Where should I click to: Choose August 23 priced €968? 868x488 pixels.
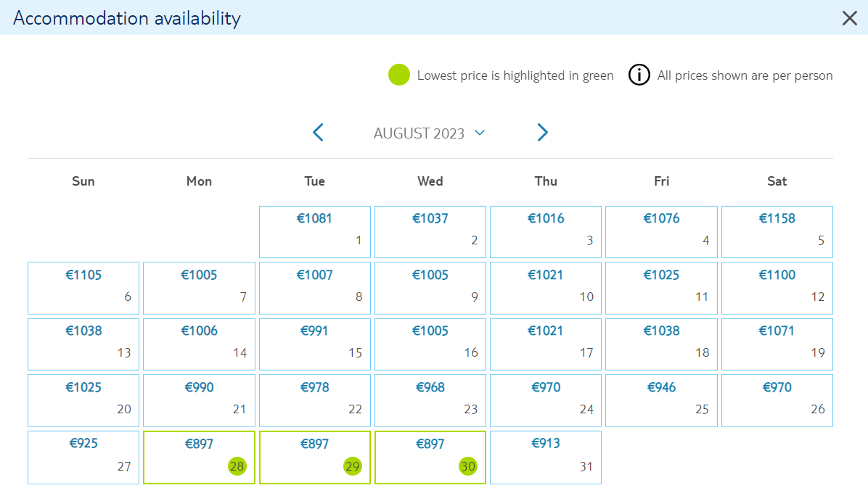(x=430, y=400)
